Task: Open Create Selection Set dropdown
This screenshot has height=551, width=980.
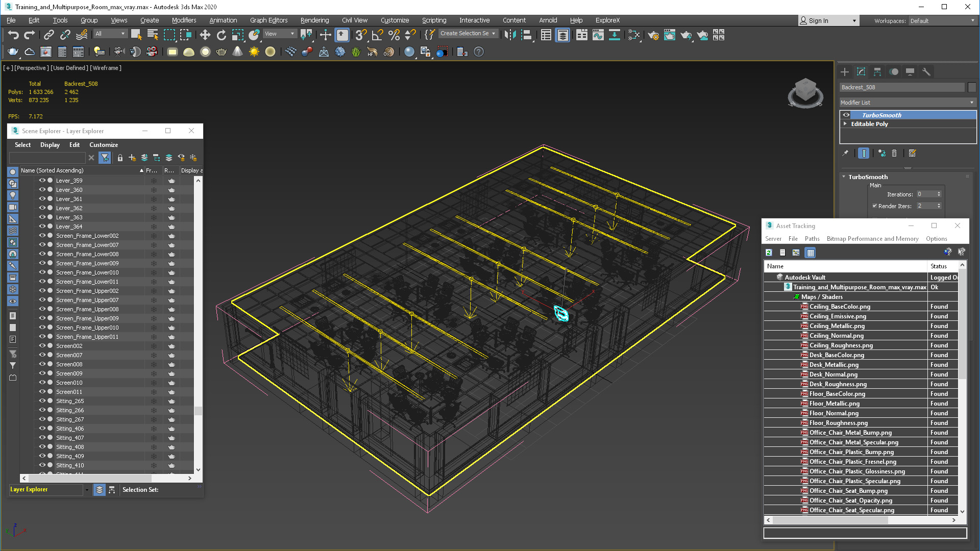Action: tap(468, 34)
